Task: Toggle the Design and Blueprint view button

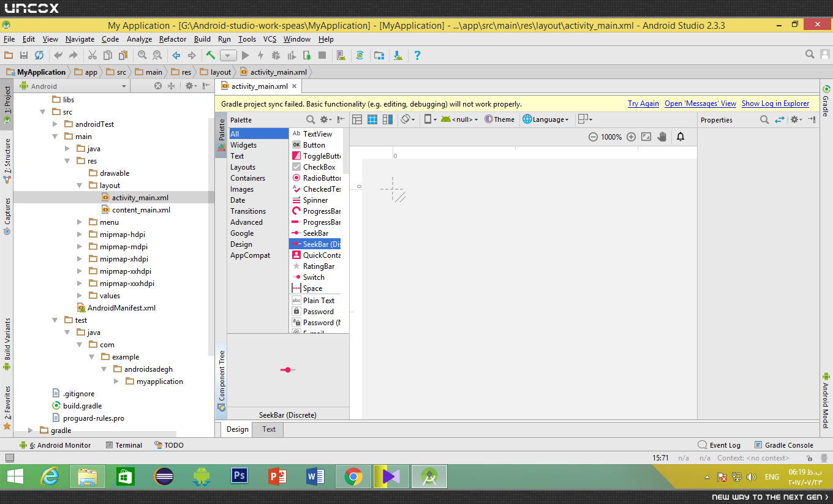Action: coord(388,119)
